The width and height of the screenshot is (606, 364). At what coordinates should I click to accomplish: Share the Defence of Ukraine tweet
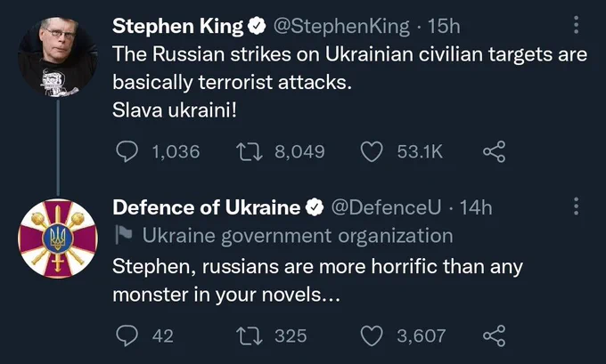(494, 336)
